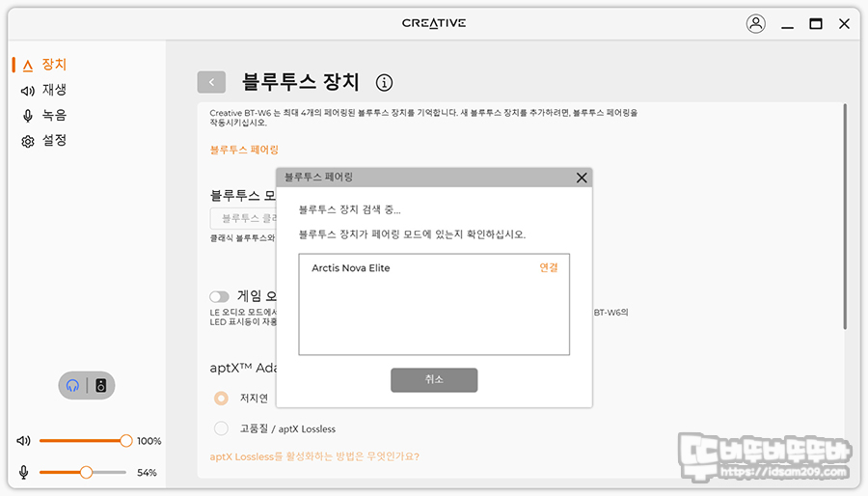Open the user account profile icon
The image size is (868, 496).
[755, 23]
